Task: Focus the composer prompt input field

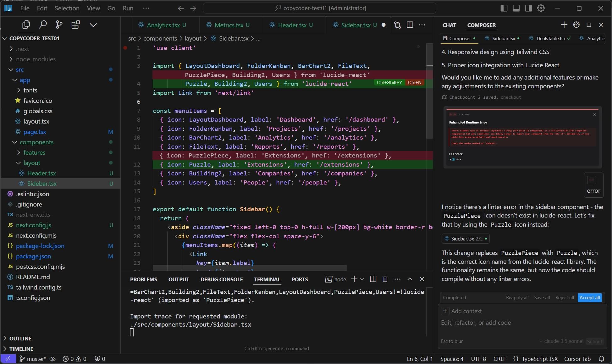Action: [x=522, y=323]
